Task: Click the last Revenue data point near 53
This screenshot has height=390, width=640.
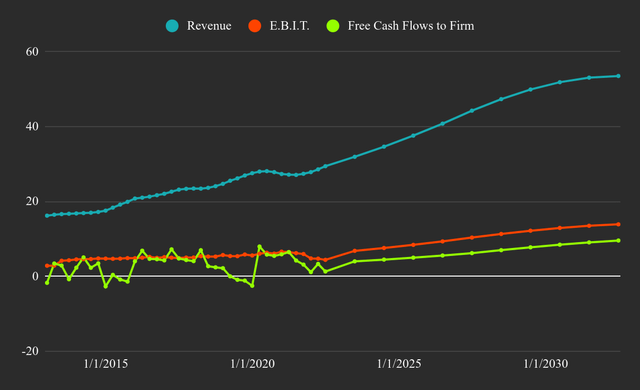Action: pyautogui.click(x=618, y=76)
